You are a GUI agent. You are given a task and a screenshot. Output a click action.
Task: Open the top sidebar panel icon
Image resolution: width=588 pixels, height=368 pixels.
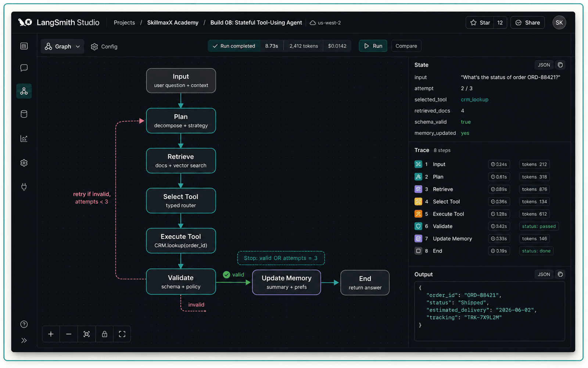(24, 46)
